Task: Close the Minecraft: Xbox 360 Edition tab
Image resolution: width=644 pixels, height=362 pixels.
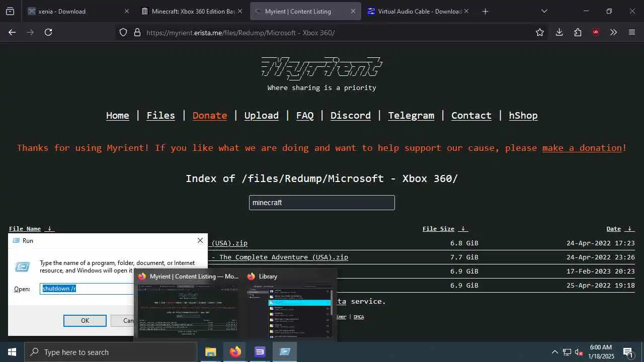Action: click(x=239, y=11)
